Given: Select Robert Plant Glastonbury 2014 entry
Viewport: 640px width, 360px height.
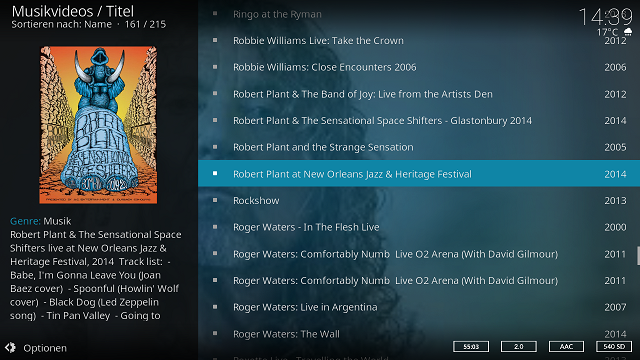Looking at the screenshot, I should pyautogui.click(x=419, y=120).
